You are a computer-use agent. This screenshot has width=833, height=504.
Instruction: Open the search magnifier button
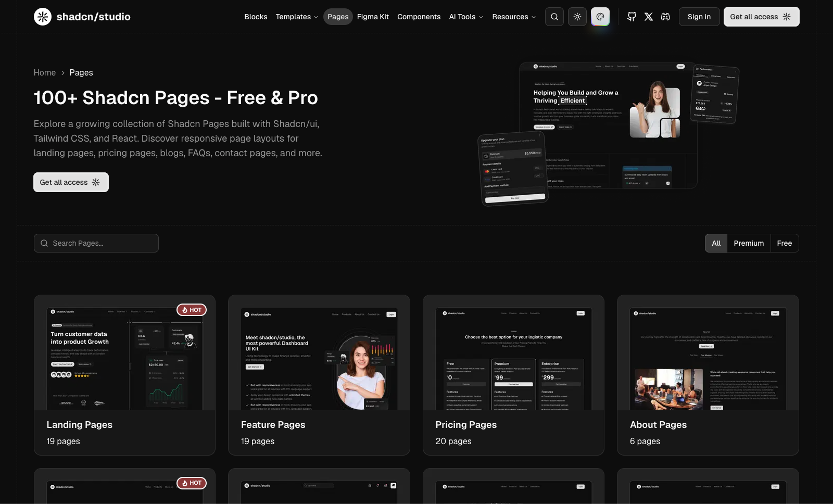click(554, 17)
